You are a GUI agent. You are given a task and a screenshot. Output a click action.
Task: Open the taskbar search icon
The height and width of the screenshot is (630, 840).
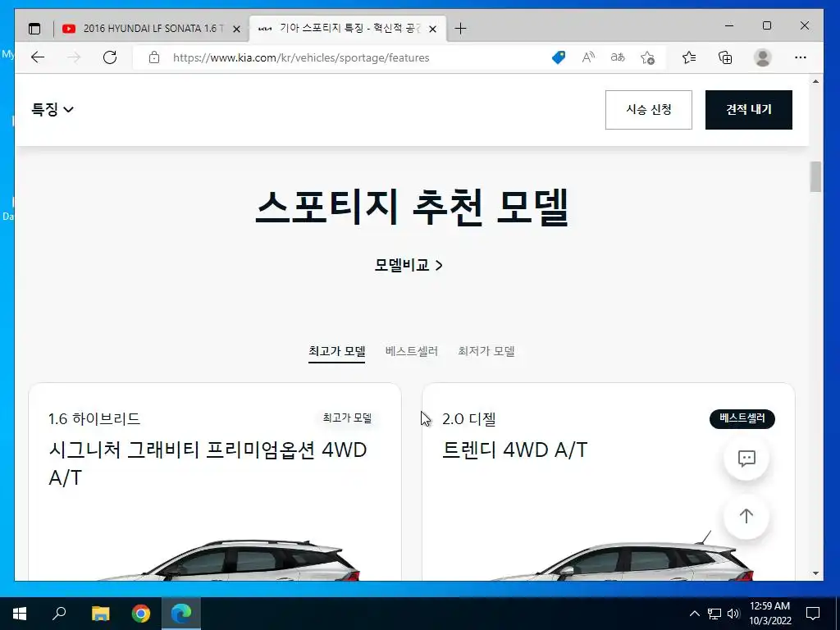59,614
